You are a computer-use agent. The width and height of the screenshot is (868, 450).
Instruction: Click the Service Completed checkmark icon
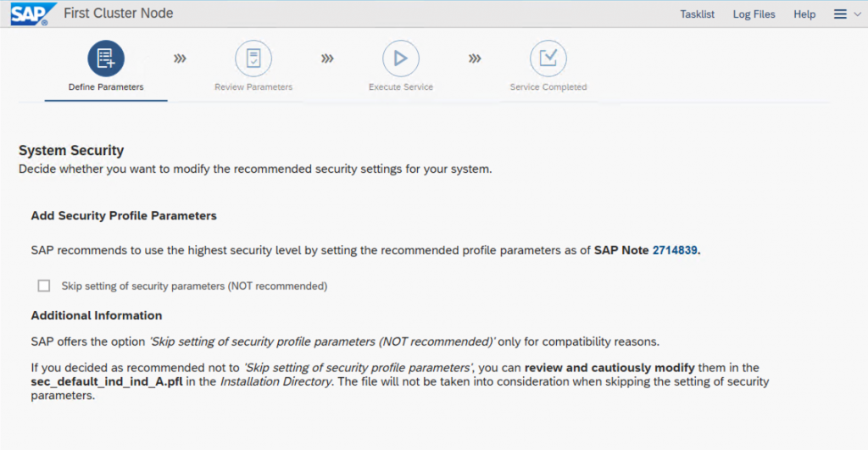pos(548,58)
